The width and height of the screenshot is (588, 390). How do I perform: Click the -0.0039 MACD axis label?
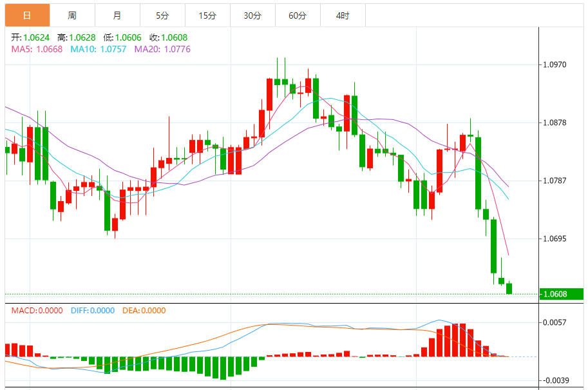(x=556, y=380)
